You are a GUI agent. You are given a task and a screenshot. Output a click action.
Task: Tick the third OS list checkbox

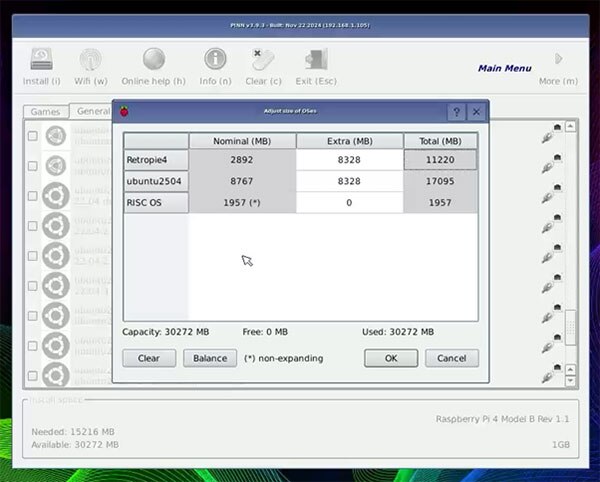[x=33, y=196]
